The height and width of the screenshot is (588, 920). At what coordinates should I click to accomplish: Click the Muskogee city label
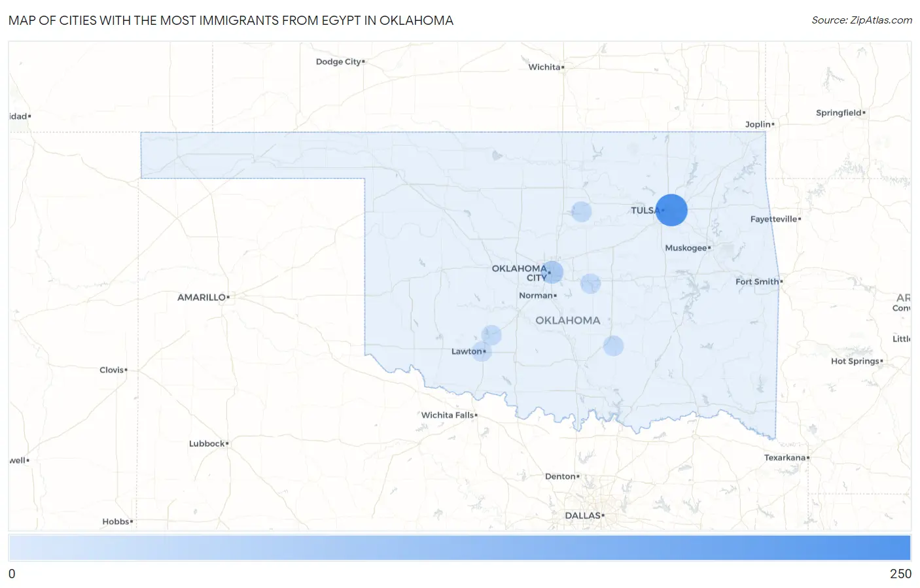click(686, 248)
